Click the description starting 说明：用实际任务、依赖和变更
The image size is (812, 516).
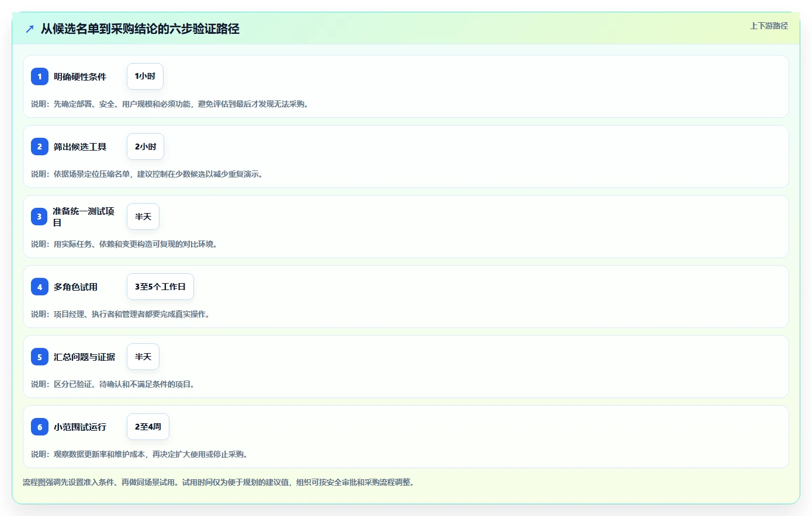(x=124, y=244)
